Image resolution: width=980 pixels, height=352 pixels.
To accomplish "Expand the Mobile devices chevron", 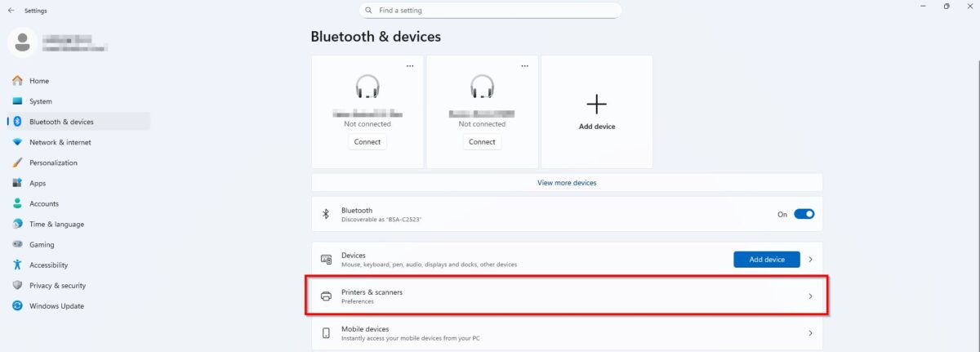I will point(810,333).
